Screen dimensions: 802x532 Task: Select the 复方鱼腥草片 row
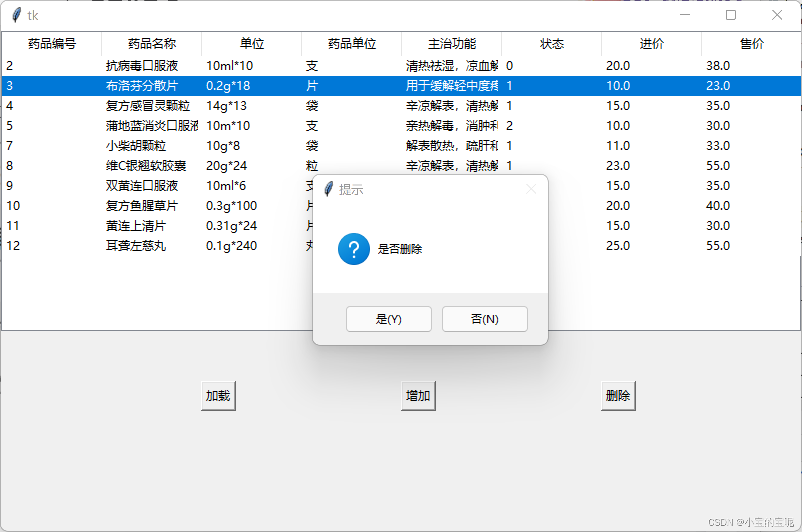point(157,205)
